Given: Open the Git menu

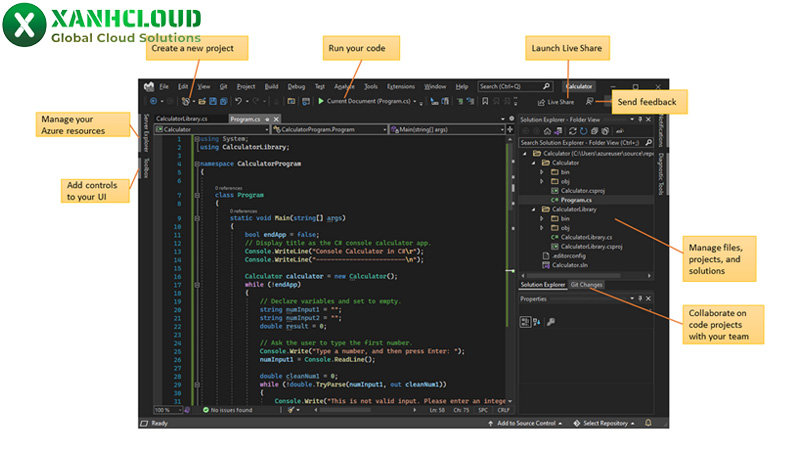Looking at the screenshot, I should (x=223, y=86).
